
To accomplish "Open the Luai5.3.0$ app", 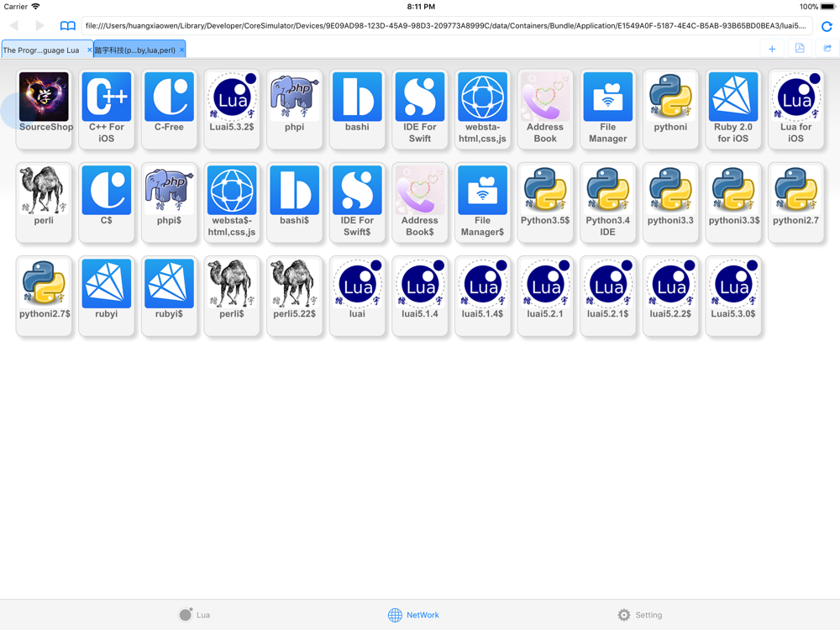I will point(733,297).
